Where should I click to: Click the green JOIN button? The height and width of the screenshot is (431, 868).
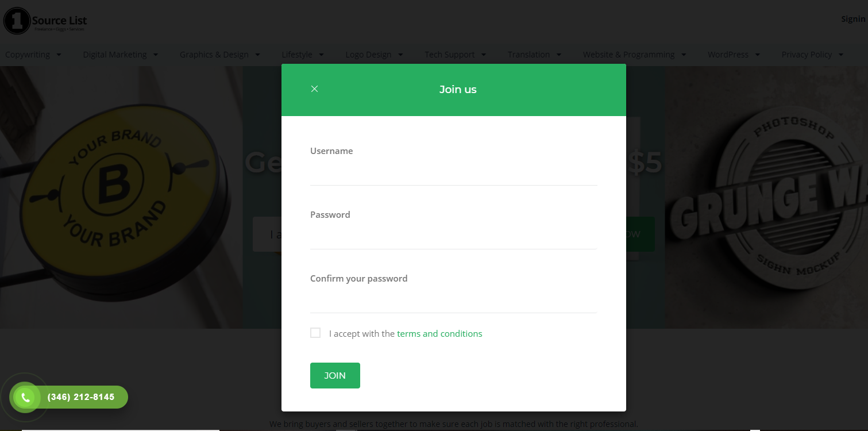point(335,375)
